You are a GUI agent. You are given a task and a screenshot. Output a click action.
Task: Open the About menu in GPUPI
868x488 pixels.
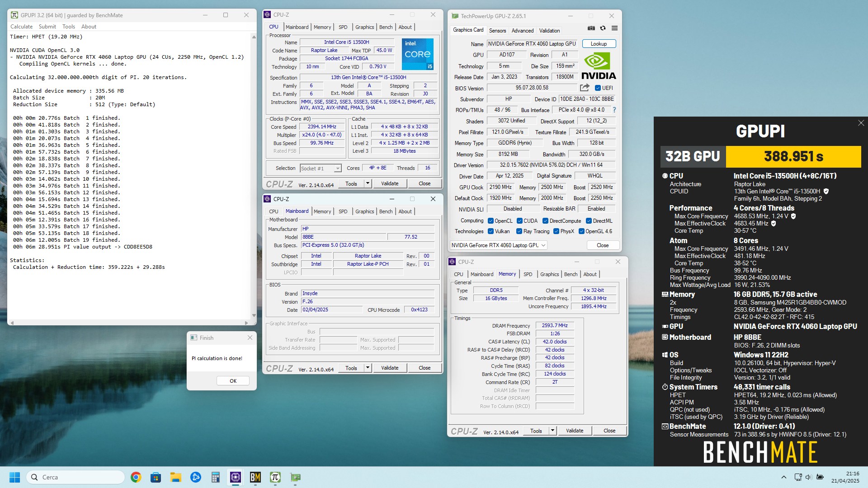click(89, 27)
